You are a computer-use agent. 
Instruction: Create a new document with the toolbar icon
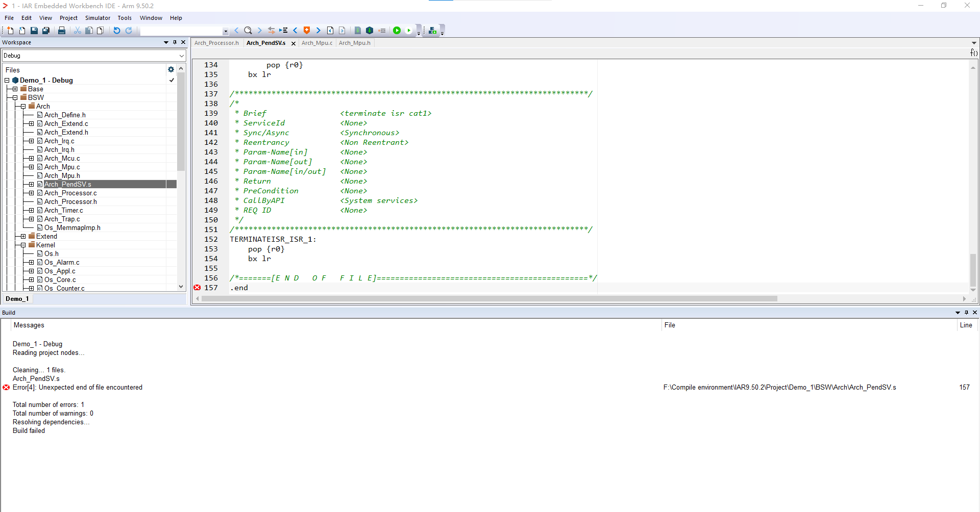pos(10,31)
